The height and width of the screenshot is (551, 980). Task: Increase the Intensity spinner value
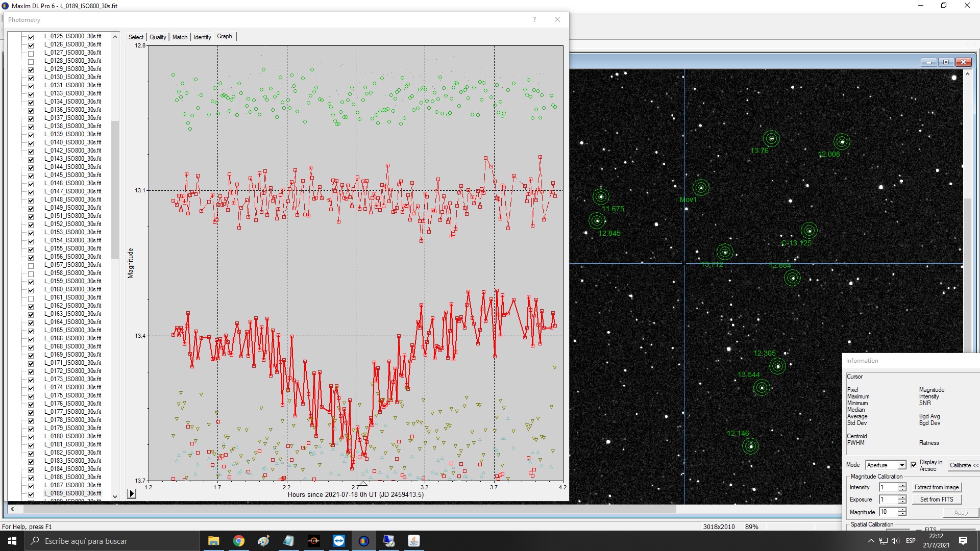[902, 485]
